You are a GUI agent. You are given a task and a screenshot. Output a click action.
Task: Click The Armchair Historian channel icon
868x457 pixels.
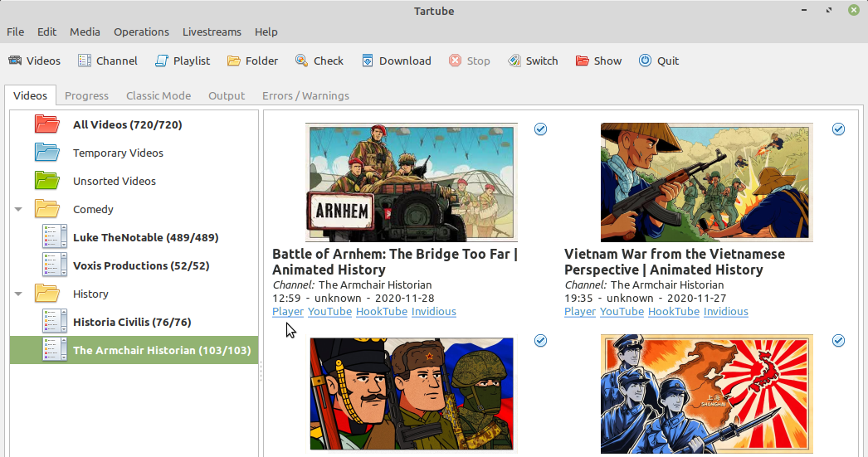[55, 350]
